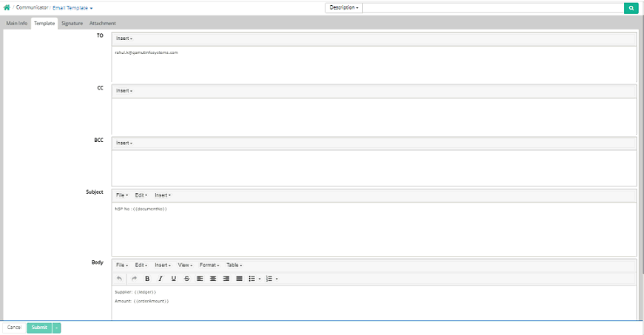Click inside the CC text area
This screenshot has width=644, height=335.
pyautogui.click(x=373, y=116)
